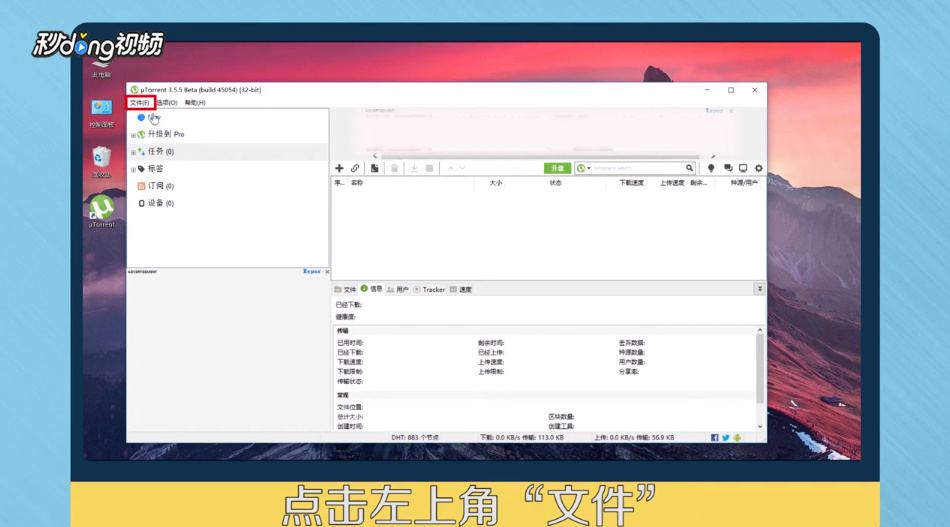Click the Remove torrent trash icon
950x527 pixels.
point(394,168)
